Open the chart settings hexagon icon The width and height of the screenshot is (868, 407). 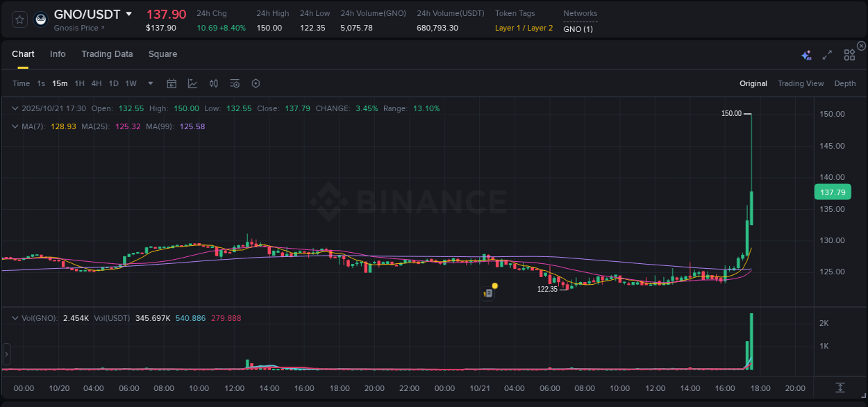click(256, 83)
